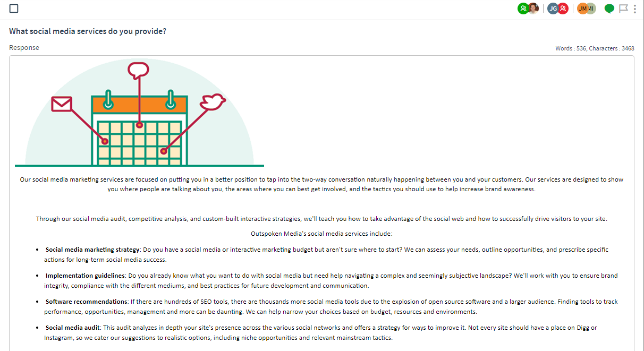Click the Response field label

24,48
